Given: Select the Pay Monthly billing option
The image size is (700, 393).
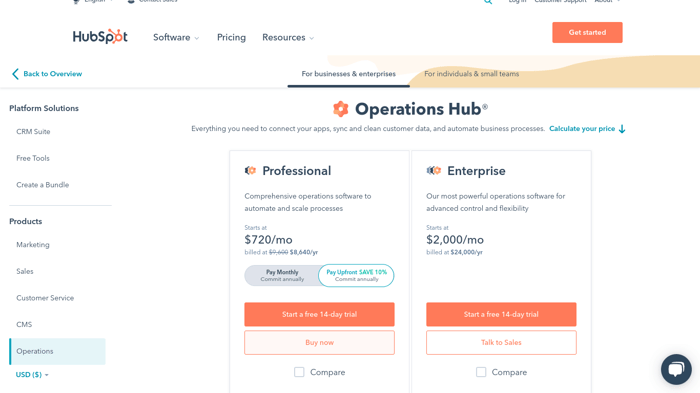Looking at the screenshot, I should tap(282, 276).
